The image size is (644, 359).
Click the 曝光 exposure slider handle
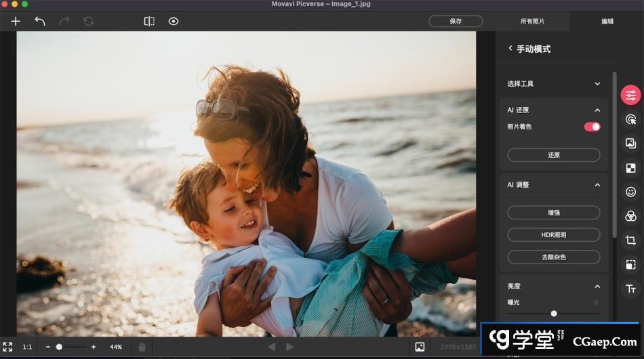[554, 314]
